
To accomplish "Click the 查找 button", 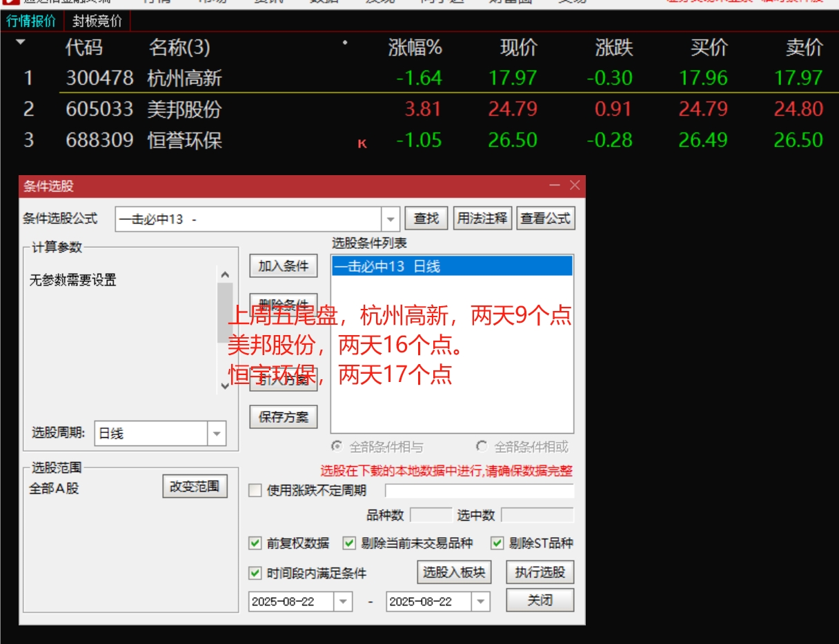I will [x=426, y=219].
